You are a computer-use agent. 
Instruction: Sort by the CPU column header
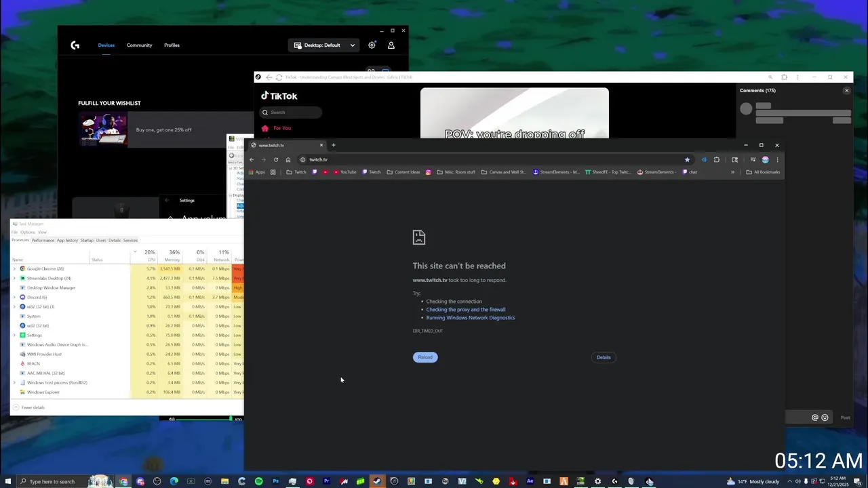pos(144,256)
